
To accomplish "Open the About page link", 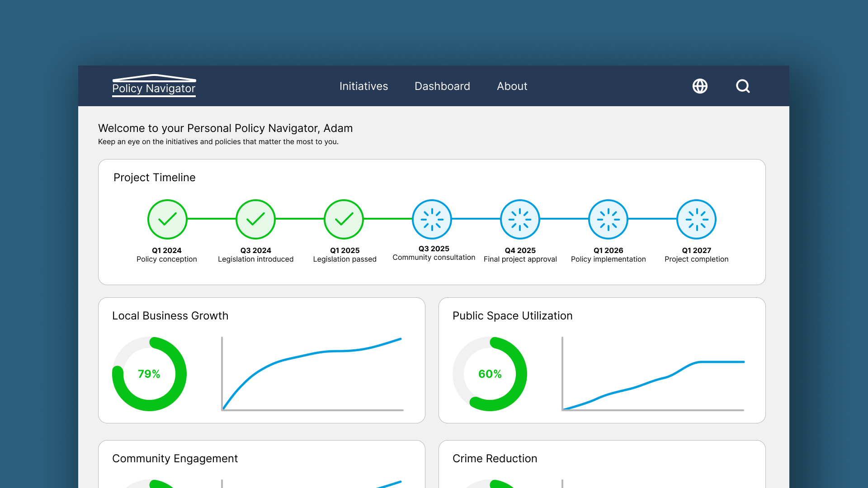I will (512, 86).
